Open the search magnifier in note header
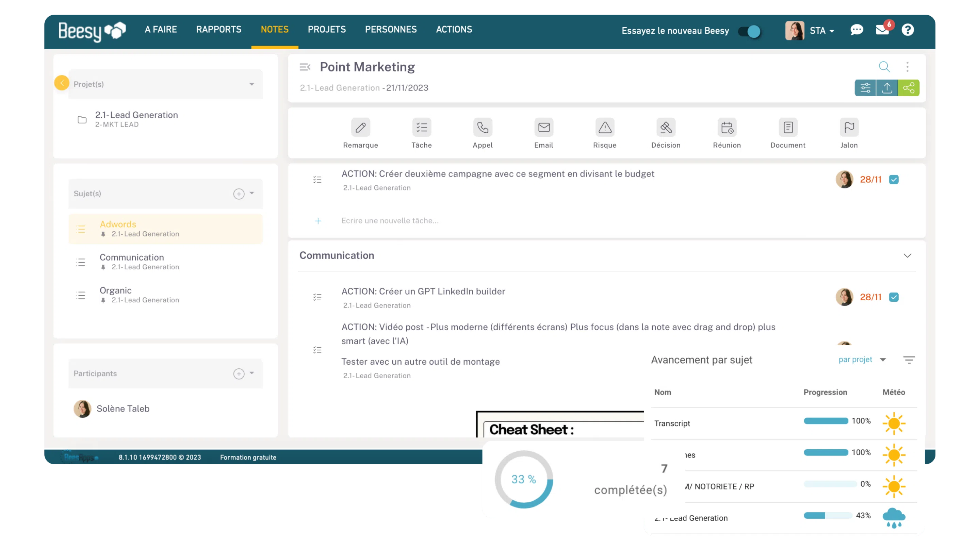The height and width of the screenshot is (551, 980). 884,67
